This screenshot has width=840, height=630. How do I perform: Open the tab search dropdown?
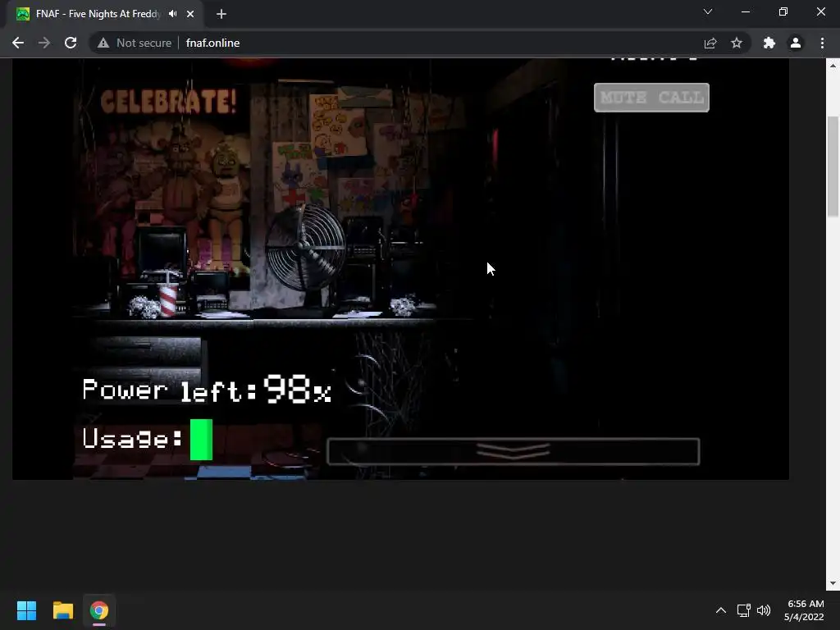pyautogui.click(x=708, y=11)
